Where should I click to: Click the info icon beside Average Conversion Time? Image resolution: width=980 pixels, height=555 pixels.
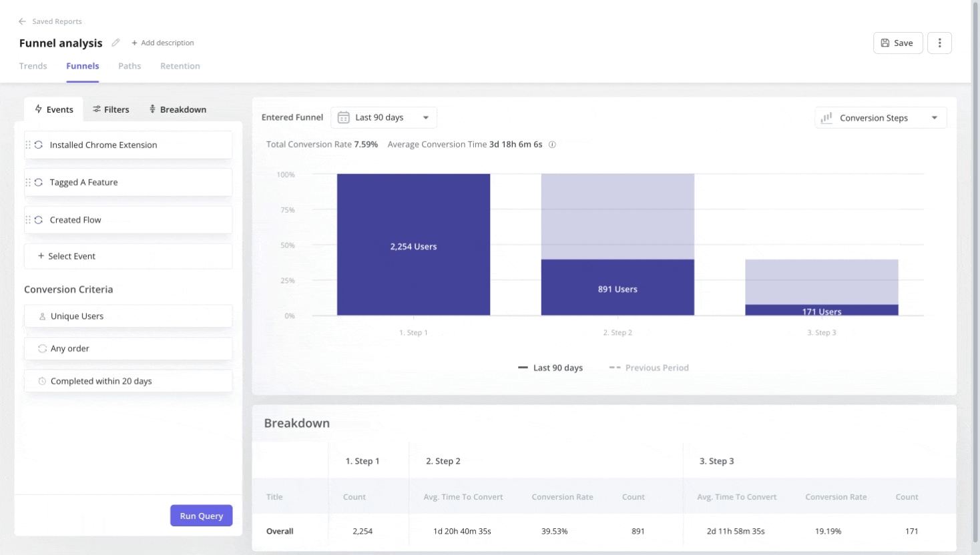(x=552, y=144)
